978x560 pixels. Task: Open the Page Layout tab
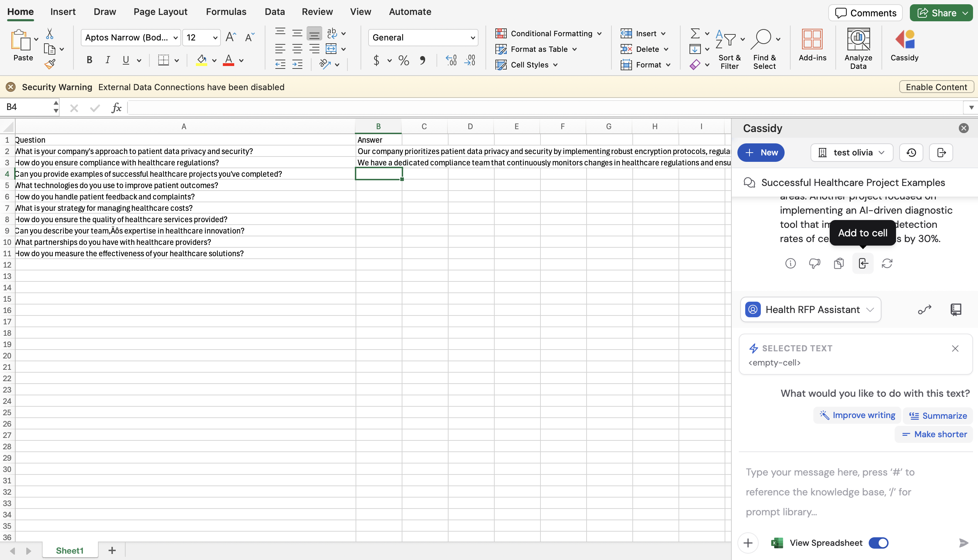pyautogui.click(x=160, y=12)
